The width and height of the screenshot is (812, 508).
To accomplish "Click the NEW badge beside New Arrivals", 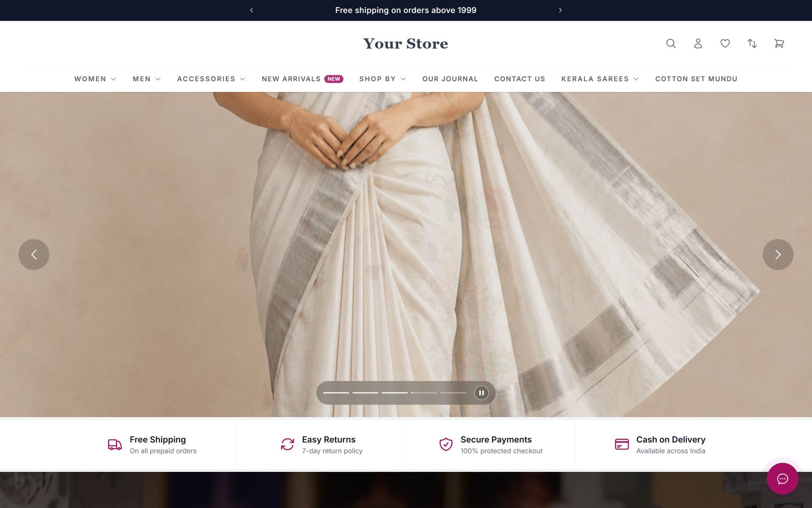I will point(334,79).
